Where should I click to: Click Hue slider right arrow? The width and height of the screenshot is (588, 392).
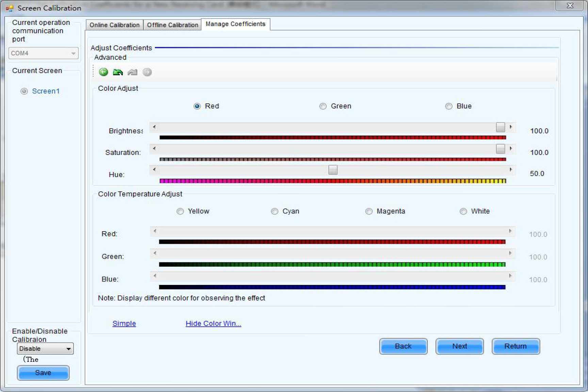(x=511, y=170)
